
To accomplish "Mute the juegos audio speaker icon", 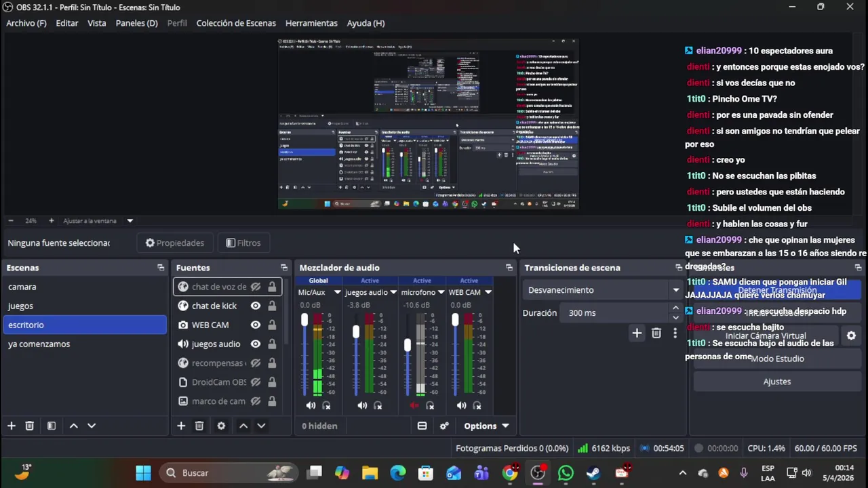I will coord(362,405).
